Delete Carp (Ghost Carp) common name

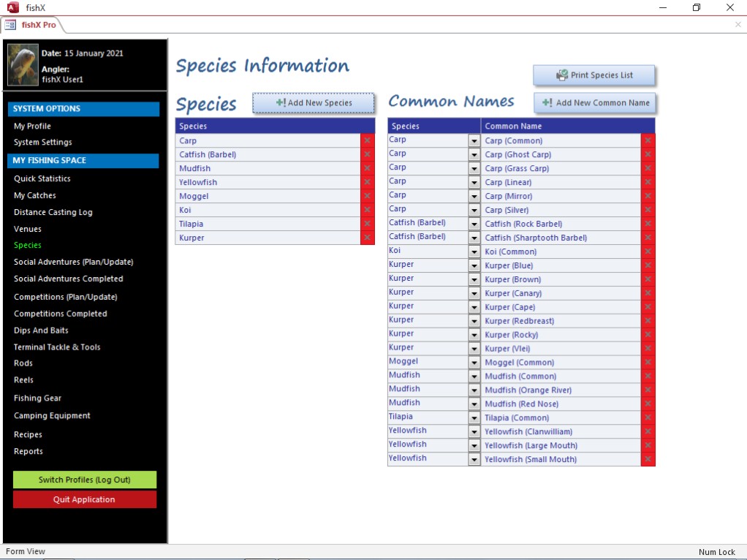click(648, 154)
